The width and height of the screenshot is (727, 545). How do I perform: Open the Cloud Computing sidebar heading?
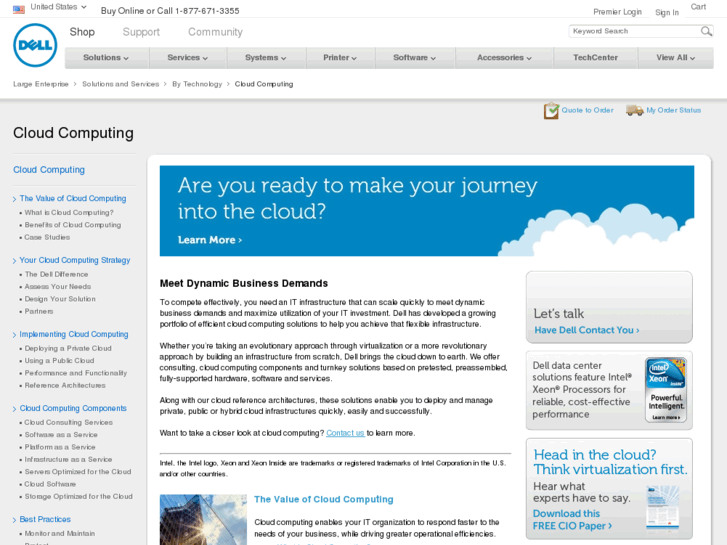coord(49,170)
